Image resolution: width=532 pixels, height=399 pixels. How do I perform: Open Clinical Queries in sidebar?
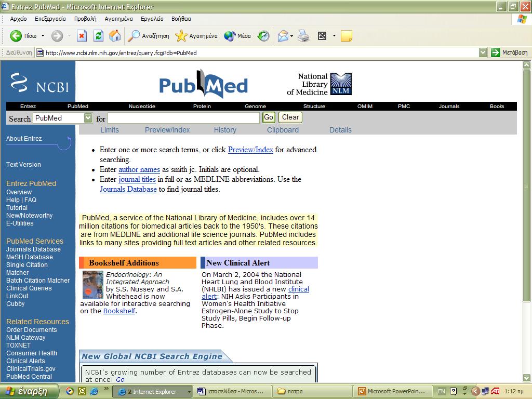coord(29,288)
